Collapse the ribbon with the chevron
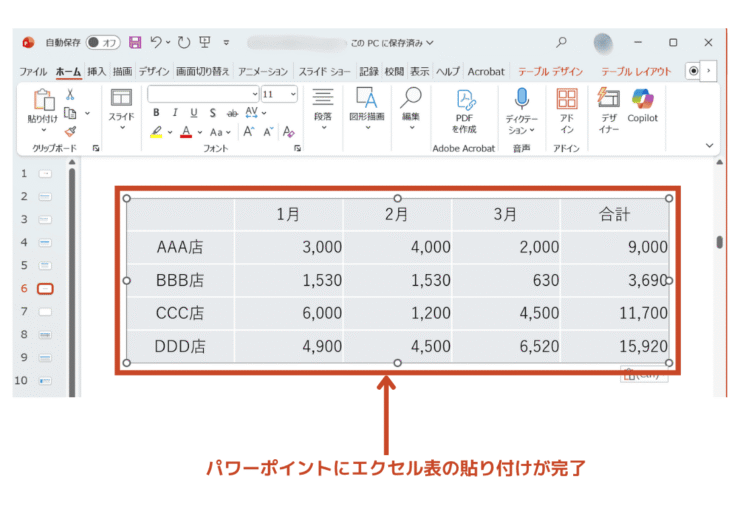Viewport: 740px width, 505px height. point(709,145)
